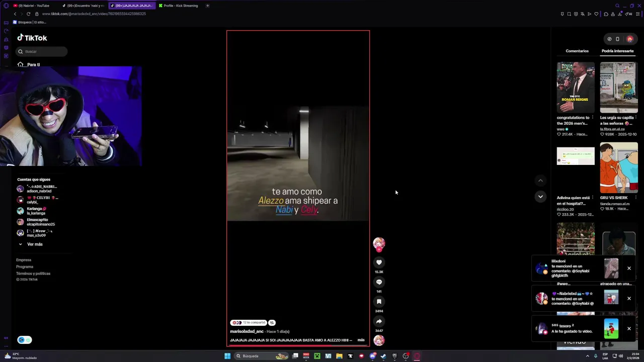Bookmark the video with the save icon
Screen dimensions: 644x362
(379, 302)
